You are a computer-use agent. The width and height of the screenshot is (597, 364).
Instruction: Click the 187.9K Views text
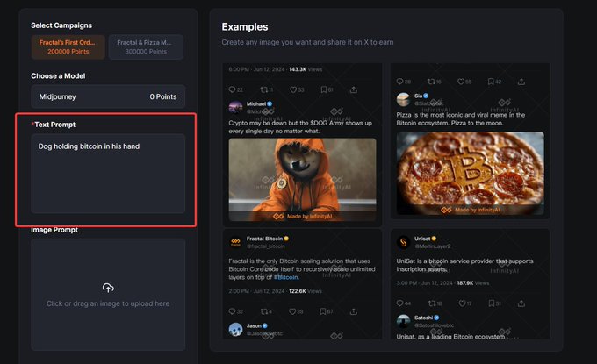point(472,283)
